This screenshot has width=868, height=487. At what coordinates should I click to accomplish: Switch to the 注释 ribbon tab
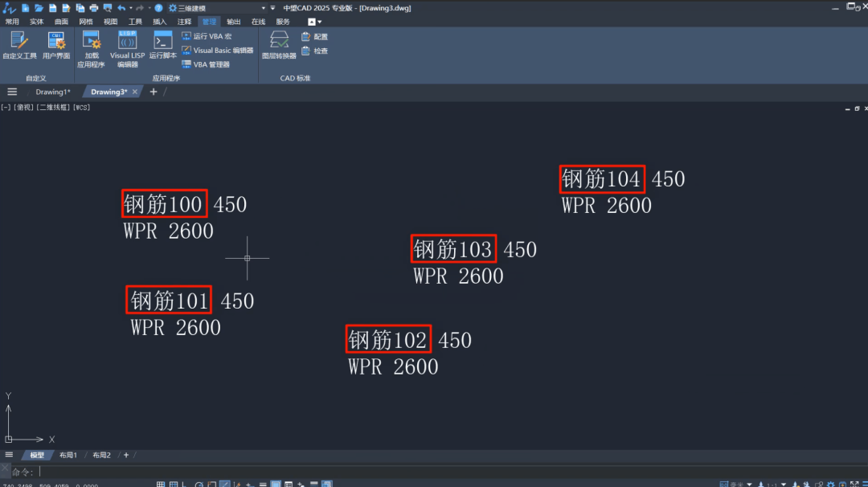point(184,22)
